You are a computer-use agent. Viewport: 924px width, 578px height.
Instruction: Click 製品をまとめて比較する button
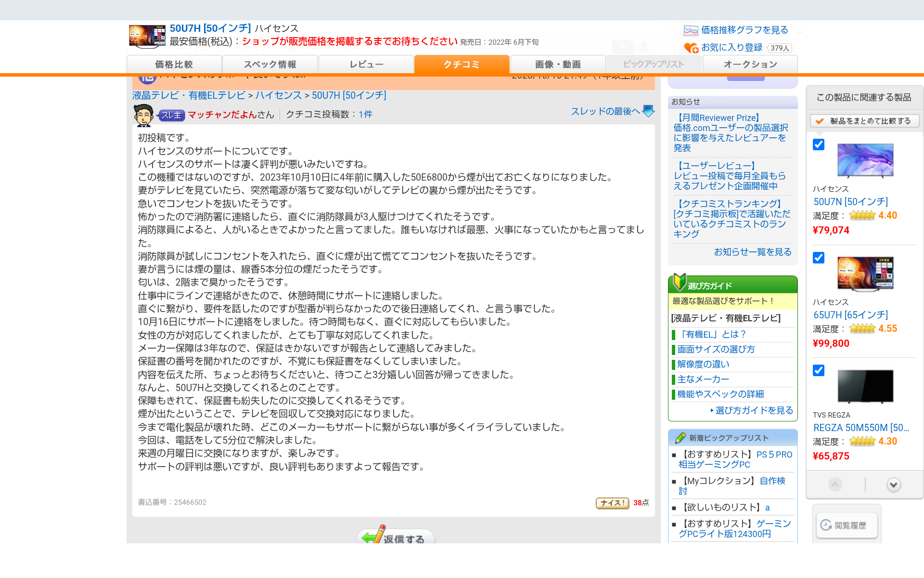pyautogui.click(x=865, y=121)
